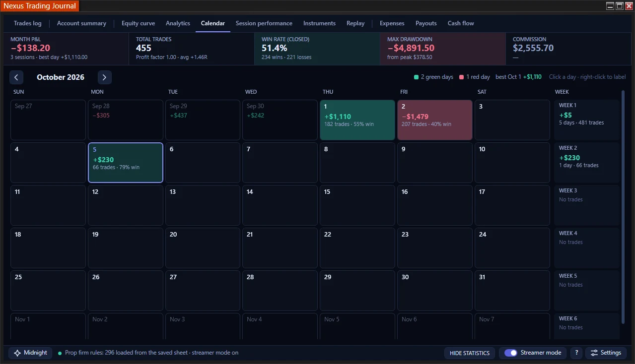
Task: Click the HIDE STATISTICS button
Action: [x=470, y=353]
